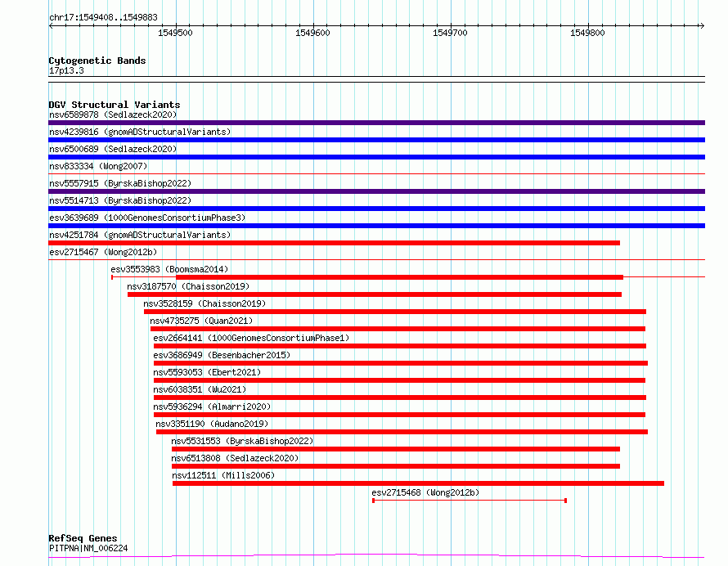Click the red bar under nsv112511 Mills2006
Image resolution: width=728 pixels, height=566 pixels.
pos(418,483)
